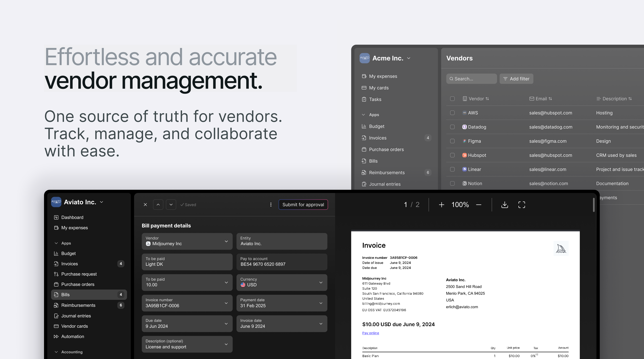Open Reimbursements in Aviato sidebar

tap(78, 305)
